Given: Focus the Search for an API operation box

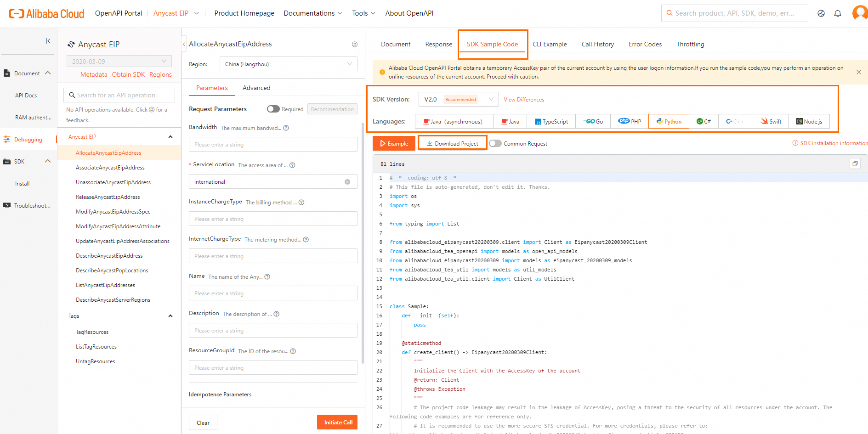Looking at the screenshot, I should 119,95.
